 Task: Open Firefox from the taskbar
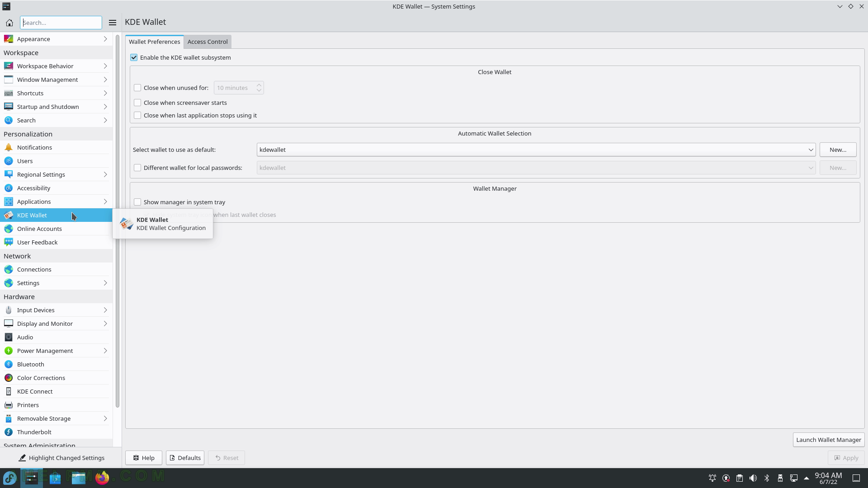point(102,478)
